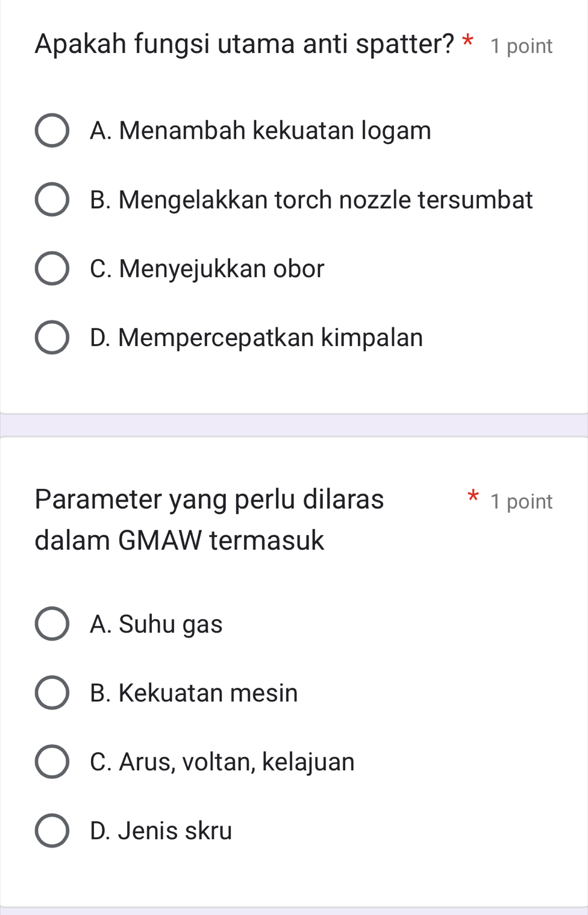
Task: Click the 'C. Menyejukkan obor' answer text
Action: 207,268
